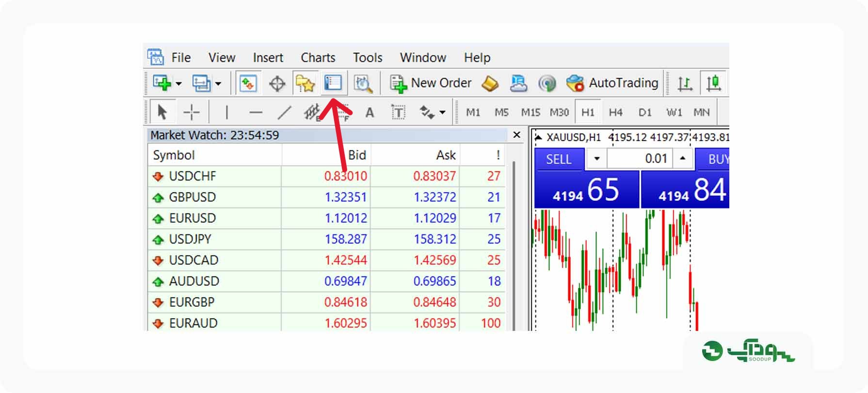This screenshot has width=868, height=393.
Task: Increase the trade volume with up arrow
Action: [x=683, y=159]
